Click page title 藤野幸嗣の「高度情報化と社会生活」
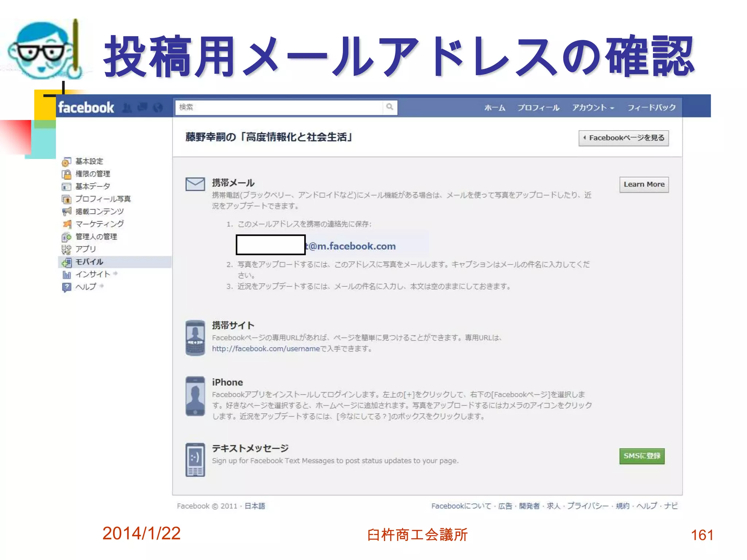Image resolution: width=747 pixels, height=560 pixels. [x=269, y=137]
